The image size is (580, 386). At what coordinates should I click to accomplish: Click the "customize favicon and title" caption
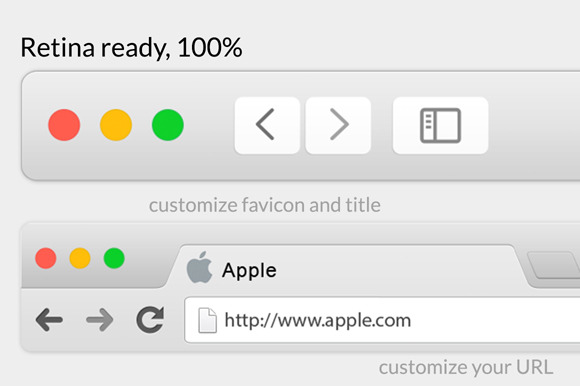pyautogui.click(x=265, y=205)
